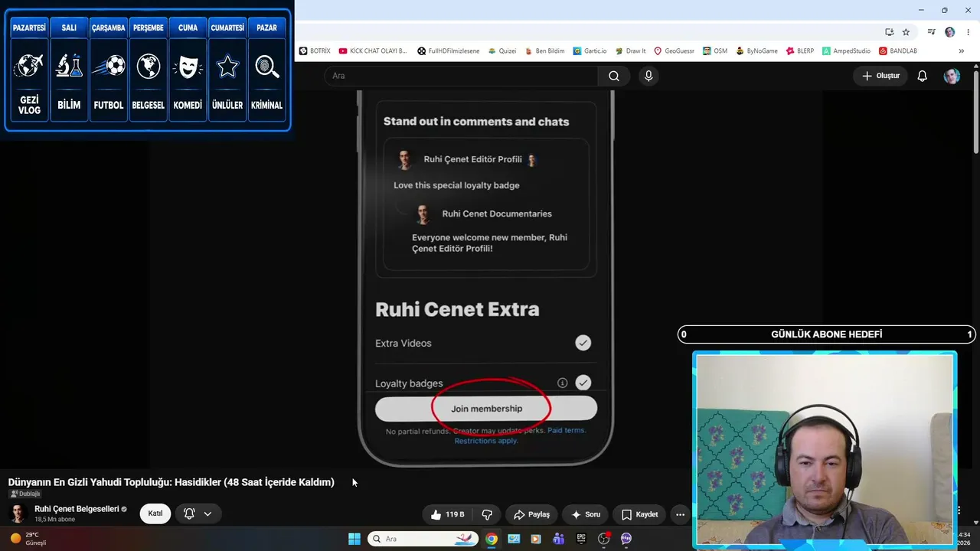The image size is (980, 551).
Task: Click the Soru ask button
Action: [x=586, y=514]
